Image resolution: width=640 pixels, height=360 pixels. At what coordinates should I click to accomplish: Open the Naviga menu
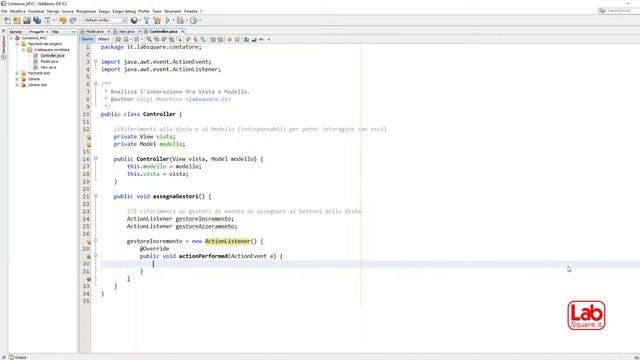click(x=53, y=11)
